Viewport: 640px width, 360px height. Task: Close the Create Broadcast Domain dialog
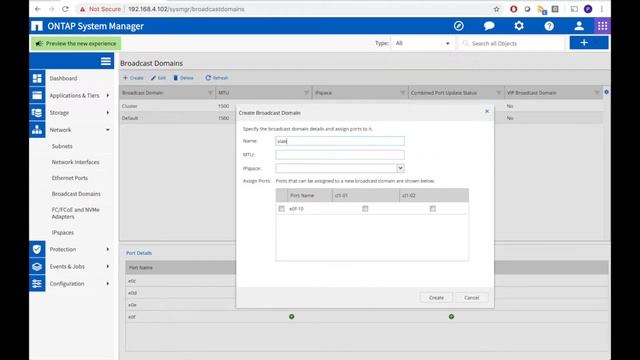(487, 111)
